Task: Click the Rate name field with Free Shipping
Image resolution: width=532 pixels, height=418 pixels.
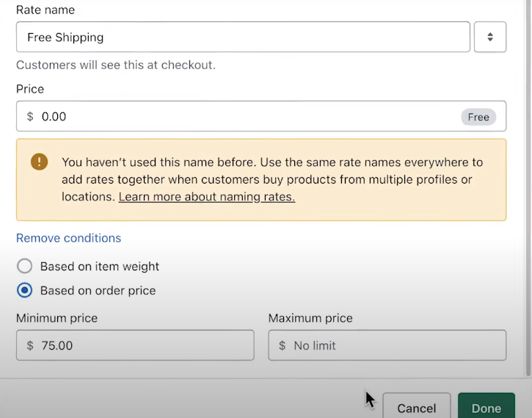Action: coord(243,37)
